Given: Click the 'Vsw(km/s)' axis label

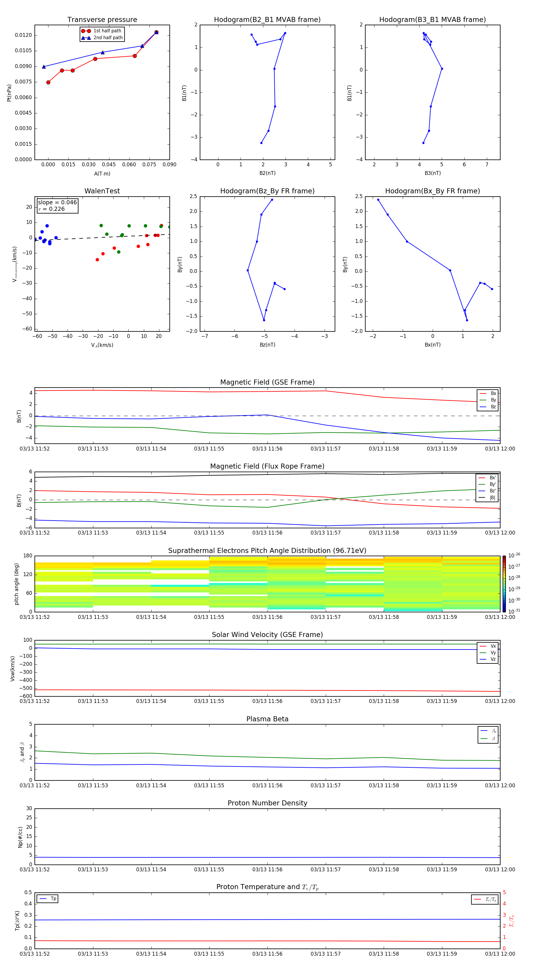Looking at the screenshot, I should click(12, 668).
